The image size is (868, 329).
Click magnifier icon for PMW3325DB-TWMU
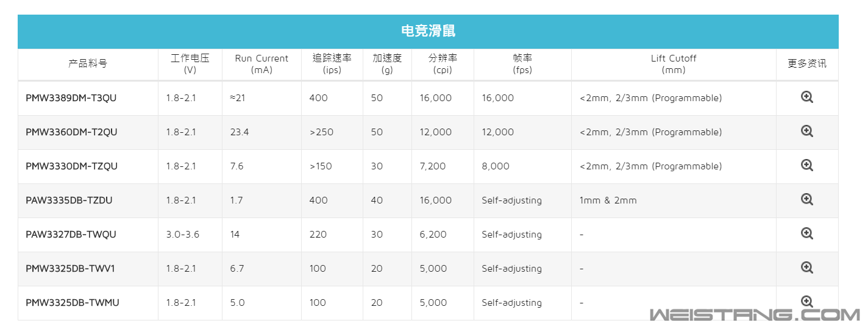tap(807, 302)
